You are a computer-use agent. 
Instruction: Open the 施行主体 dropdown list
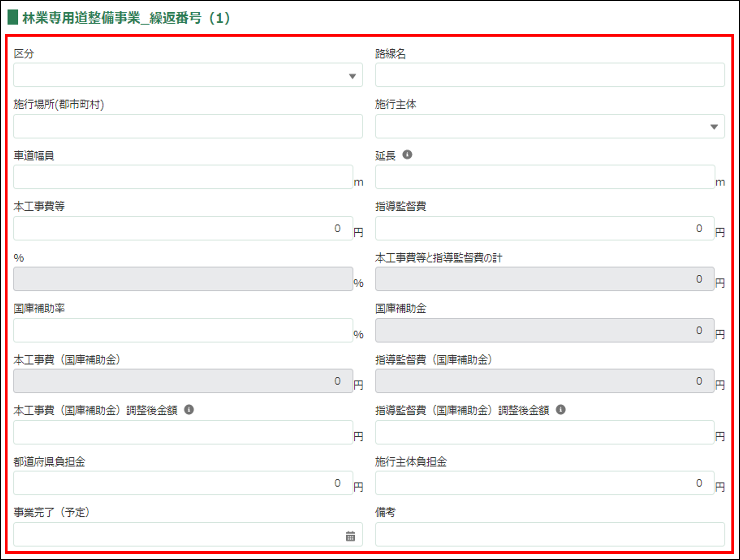click(x=714, y=127)
